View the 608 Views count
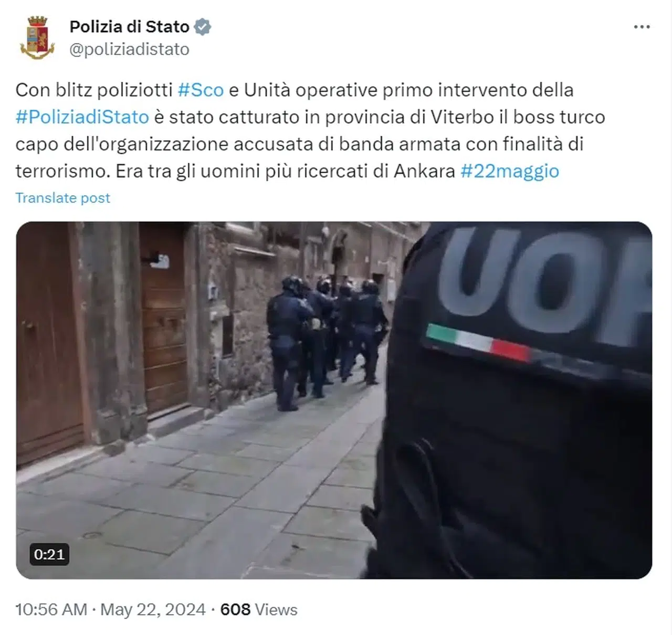The width and height of the screenshot is (672, 635). (x=259, y=609)
